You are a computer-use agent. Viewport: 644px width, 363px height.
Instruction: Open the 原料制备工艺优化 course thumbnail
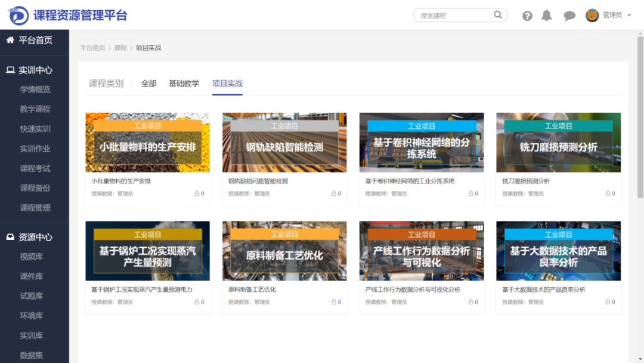coord(284,251)
